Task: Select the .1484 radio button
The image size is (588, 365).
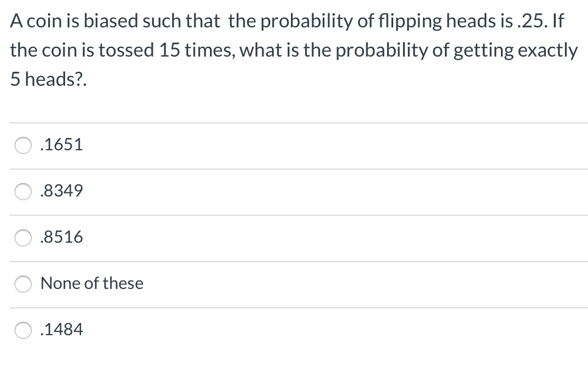Action: click(x=23, y=329)
